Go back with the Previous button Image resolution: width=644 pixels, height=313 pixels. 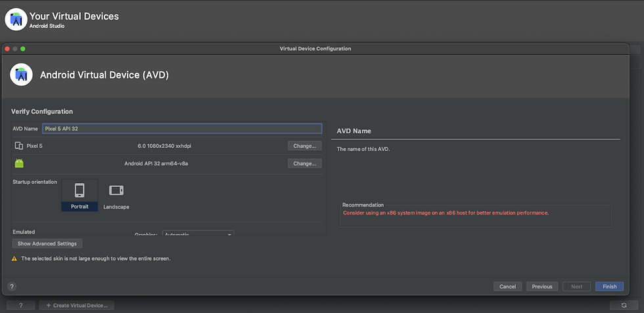tap(542, 286)
